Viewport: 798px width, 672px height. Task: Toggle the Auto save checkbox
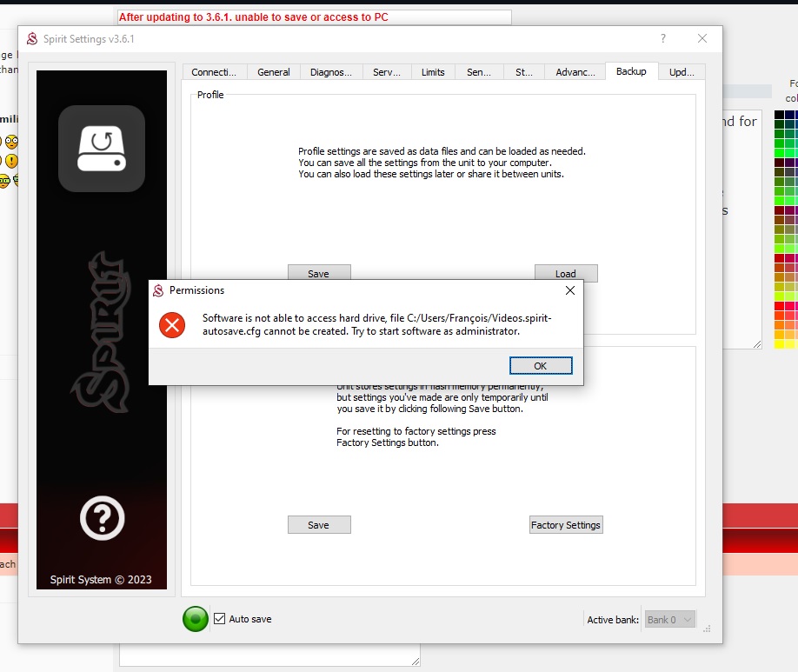click(x=220, y=619)
